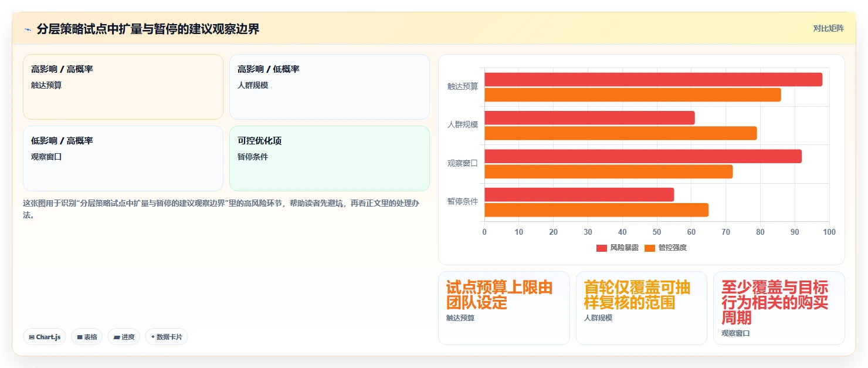Screen dimensions: 868x368
Task: Click the 80 tick on chart axis
Action: (760, 232)
